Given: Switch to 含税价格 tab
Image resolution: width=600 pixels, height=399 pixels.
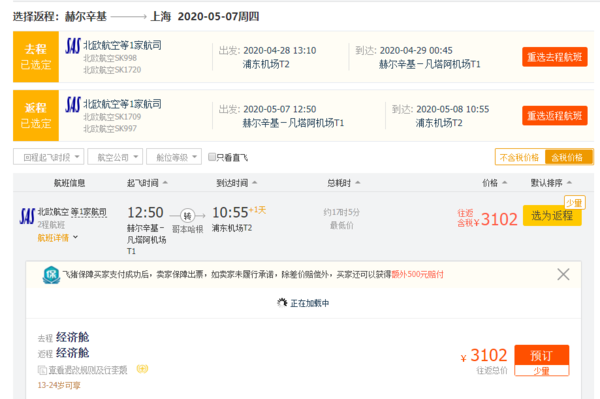Looking at the screenshot, I should tap(568, 157).
